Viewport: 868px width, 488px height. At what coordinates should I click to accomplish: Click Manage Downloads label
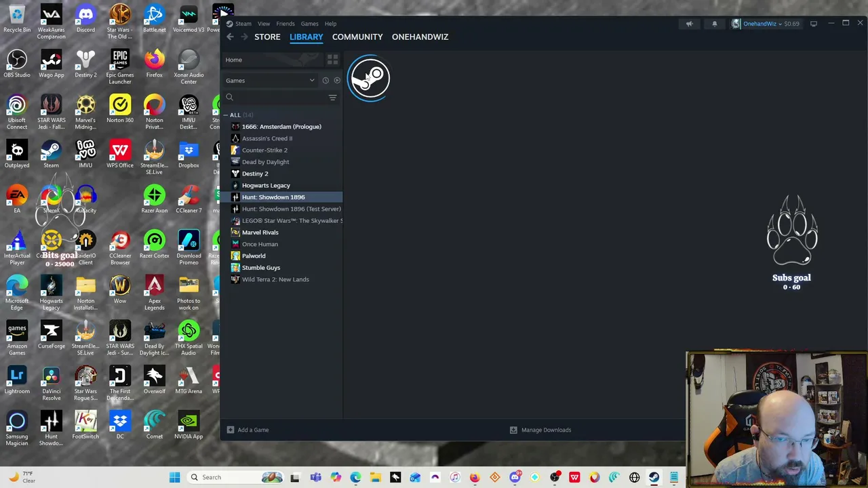tap(546, 430)
